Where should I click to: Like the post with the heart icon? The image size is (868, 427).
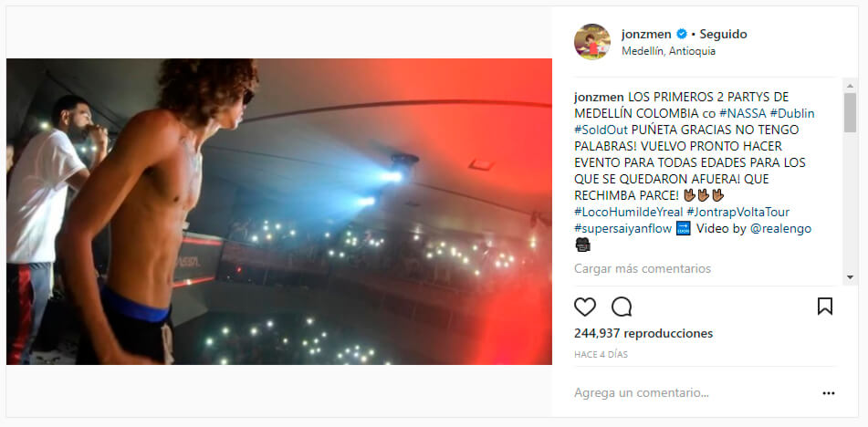(584, 307)
